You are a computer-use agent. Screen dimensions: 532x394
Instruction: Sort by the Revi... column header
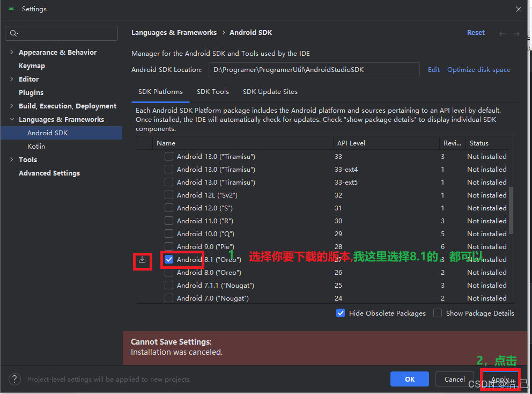(452, 143)
